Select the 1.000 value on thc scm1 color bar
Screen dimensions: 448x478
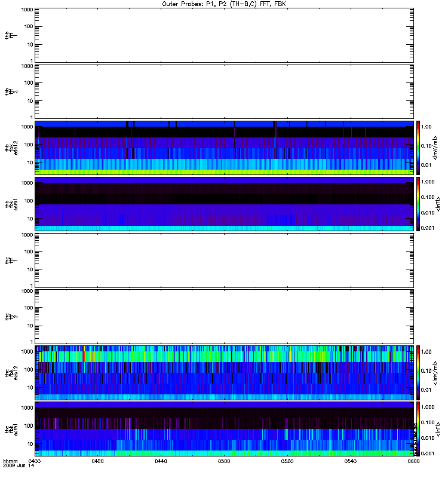click(x=428, y=407)
